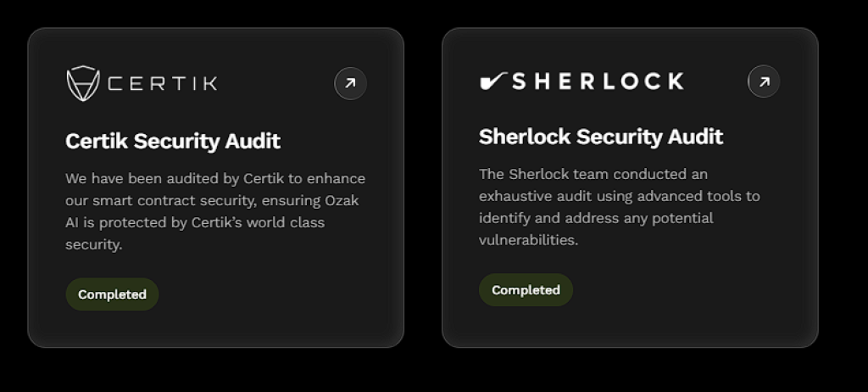Click the 'vulnerabilities.' line in Sherlock description
This screenshot has height=392, width=868.
pyautogui.click(x=528, y=240)
